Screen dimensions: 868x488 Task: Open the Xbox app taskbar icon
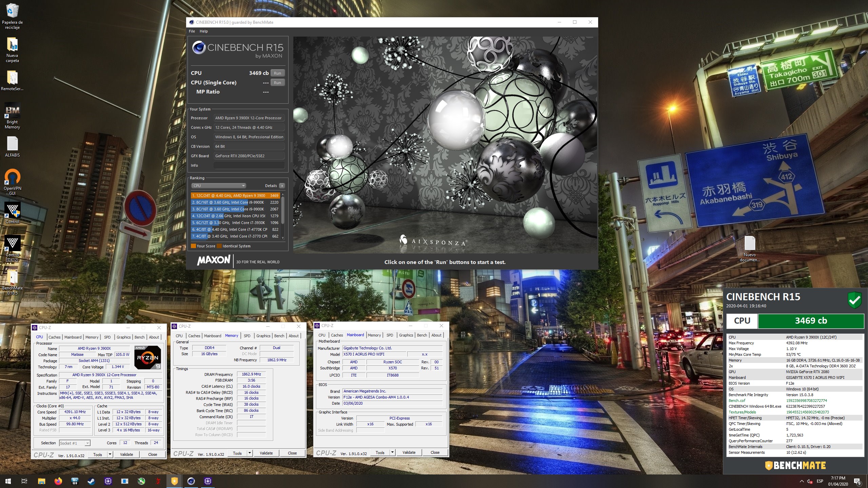141,481
